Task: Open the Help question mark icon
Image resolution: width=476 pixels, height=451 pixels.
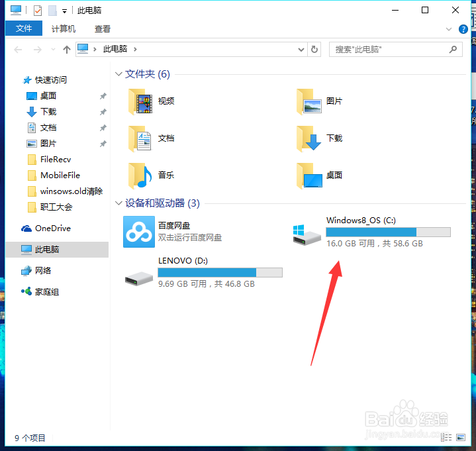Action: (463, 29)
